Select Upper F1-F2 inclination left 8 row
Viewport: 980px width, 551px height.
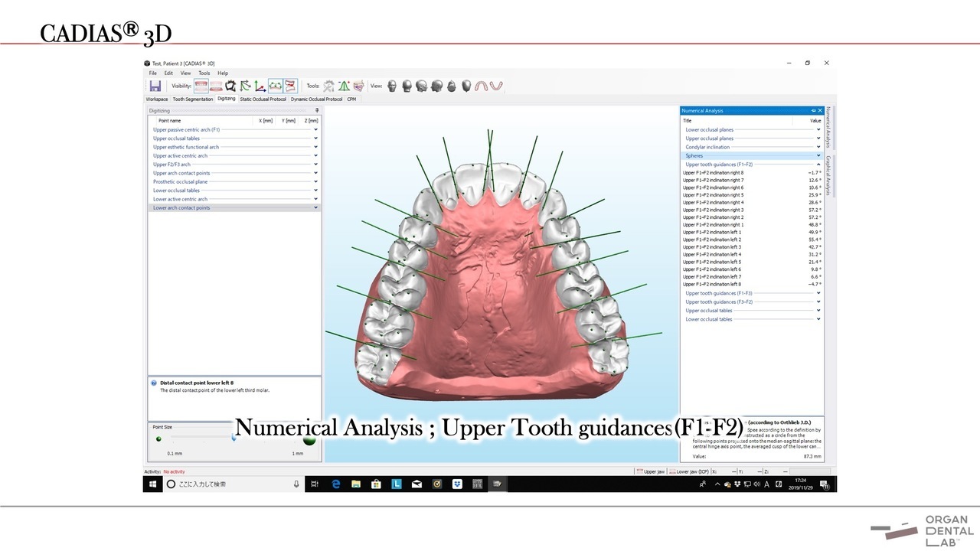(752, 284)
